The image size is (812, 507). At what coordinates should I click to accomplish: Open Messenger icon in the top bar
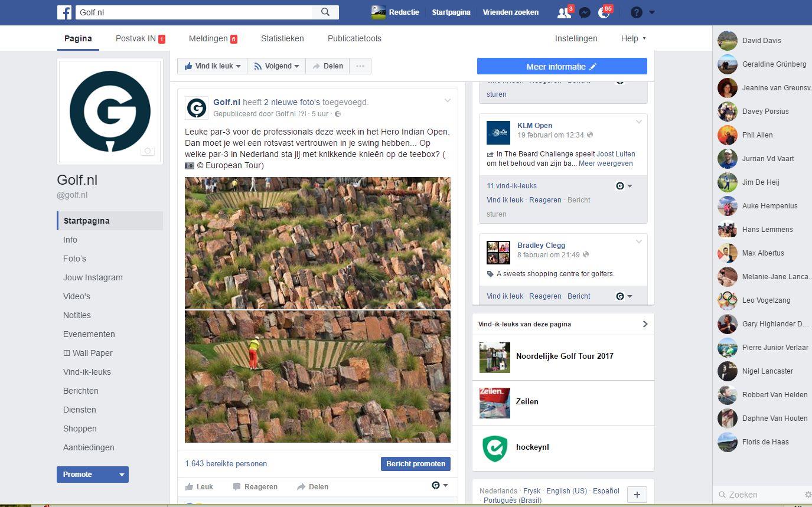pos(584,12)
